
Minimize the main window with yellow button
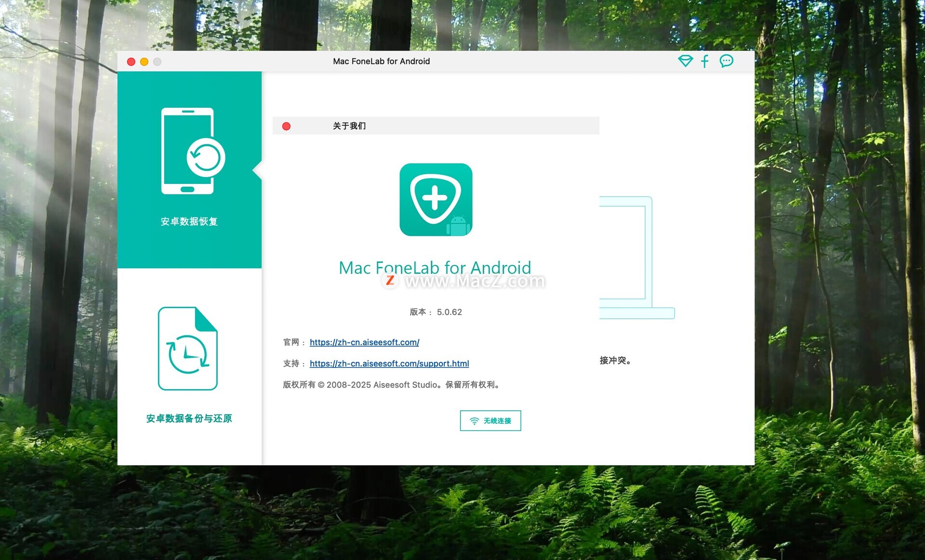pyautogui.click(x=144, y=62)
